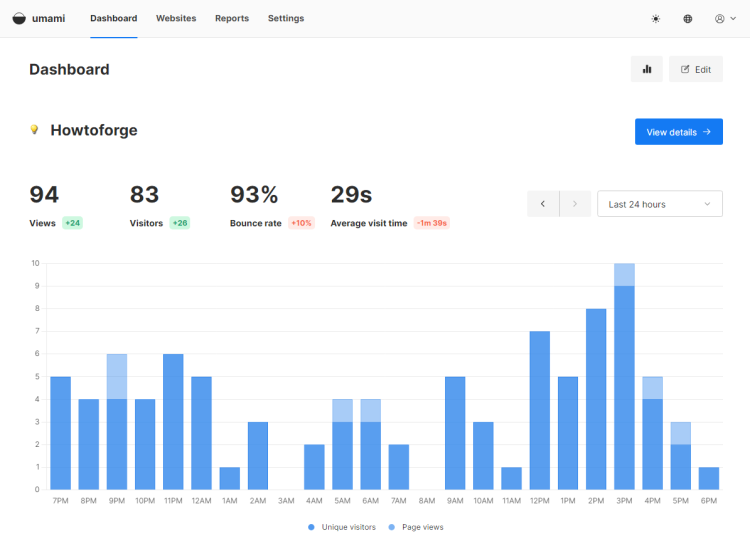This screenshot has height=546, width=750.
Task: Click the 9AM bar in the chart
Action: click(x=455, y=433)
